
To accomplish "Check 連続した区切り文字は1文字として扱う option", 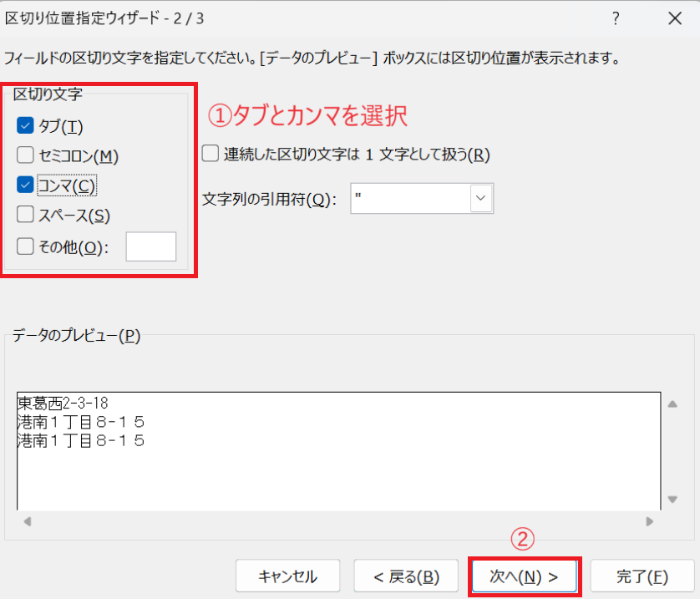I will click(x=211, y=154).
